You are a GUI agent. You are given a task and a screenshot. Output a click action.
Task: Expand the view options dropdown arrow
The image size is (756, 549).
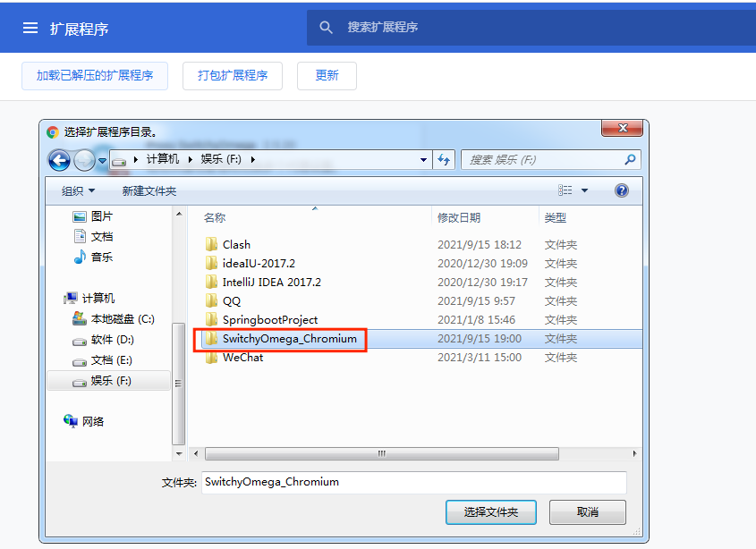pos(584,190)
